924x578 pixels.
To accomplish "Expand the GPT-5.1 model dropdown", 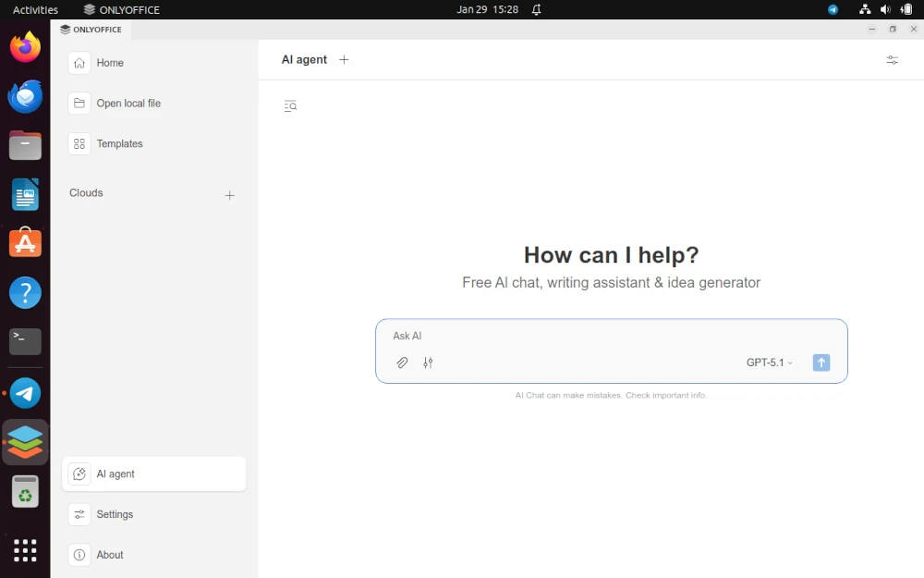I will 769,363.
